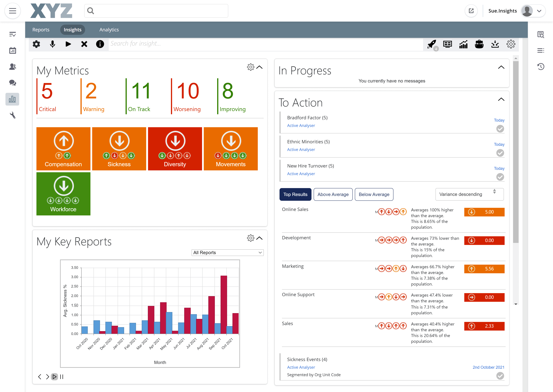Open the rocket launch icon with badge 4
The image size is (553, 392).
(432, 44)
